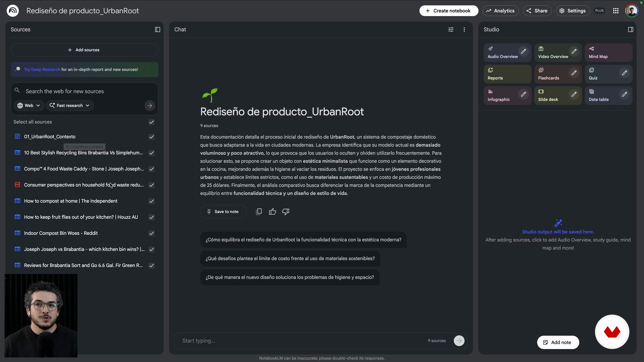Screen dimensions: 644x362
Task: Ask suggested question about higiene y espacio
Action: tap(290, 277)
